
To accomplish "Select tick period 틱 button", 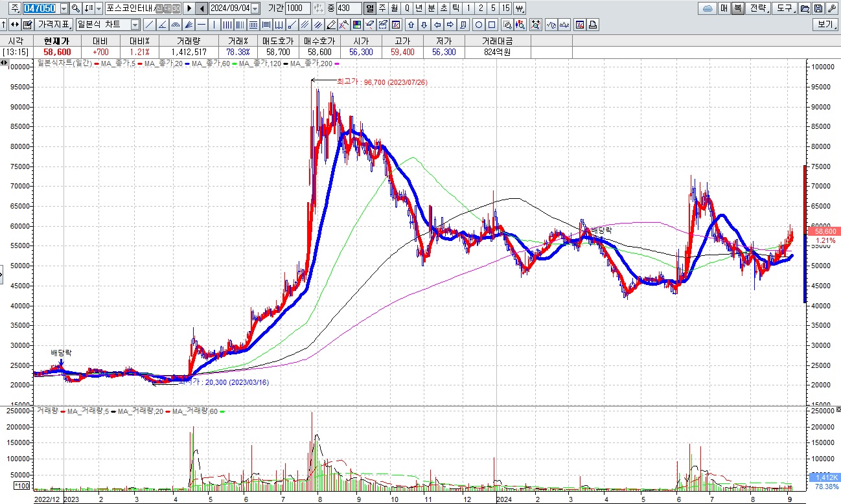I will click(x=455, y=8).
